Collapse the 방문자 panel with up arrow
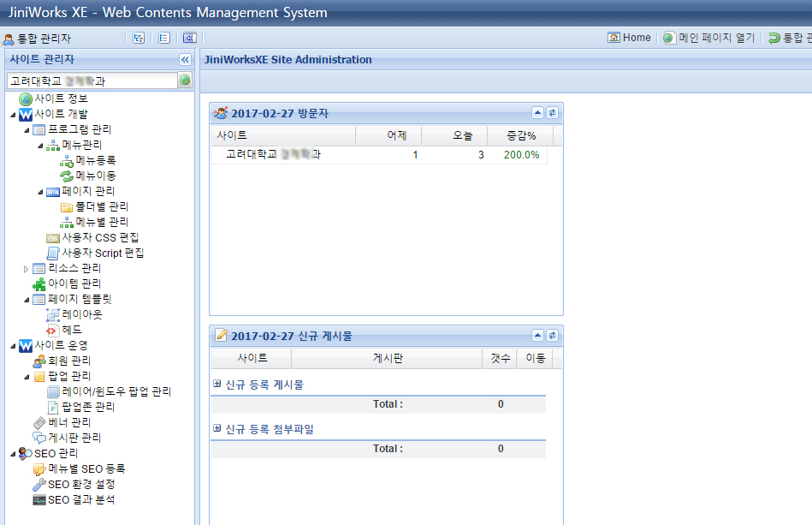 click(x=537, y=113)
